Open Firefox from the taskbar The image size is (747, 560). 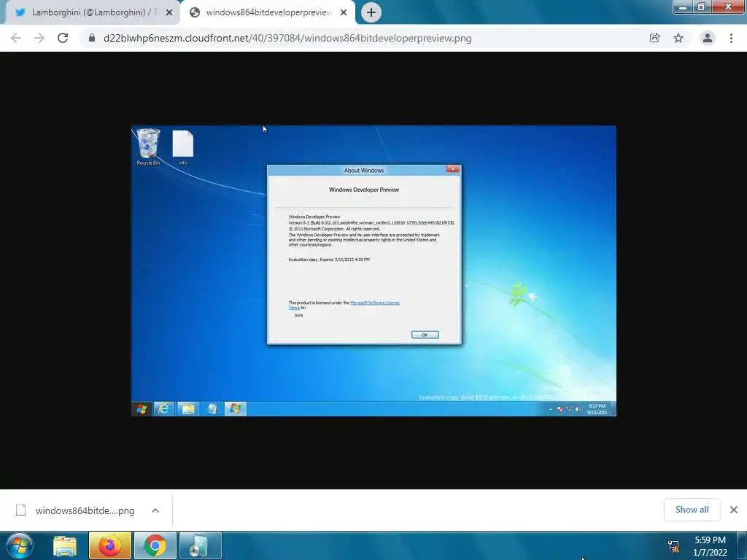pyautogui.click(x=109, y=545)
